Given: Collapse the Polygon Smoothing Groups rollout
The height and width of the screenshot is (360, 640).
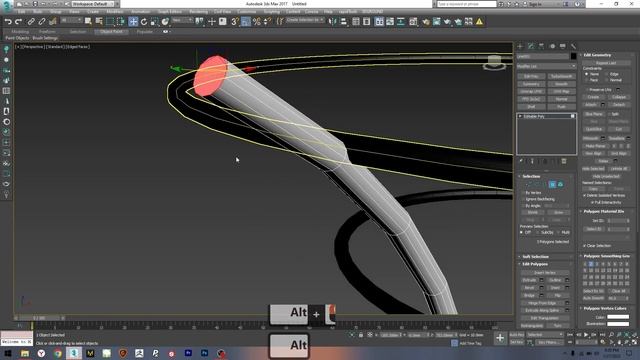Looking at the screenshot, I should 606,256.
